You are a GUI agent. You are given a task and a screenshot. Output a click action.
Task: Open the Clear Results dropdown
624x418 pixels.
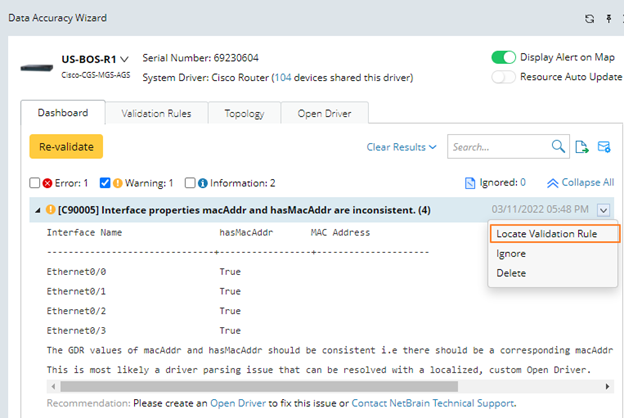point(401,147)
